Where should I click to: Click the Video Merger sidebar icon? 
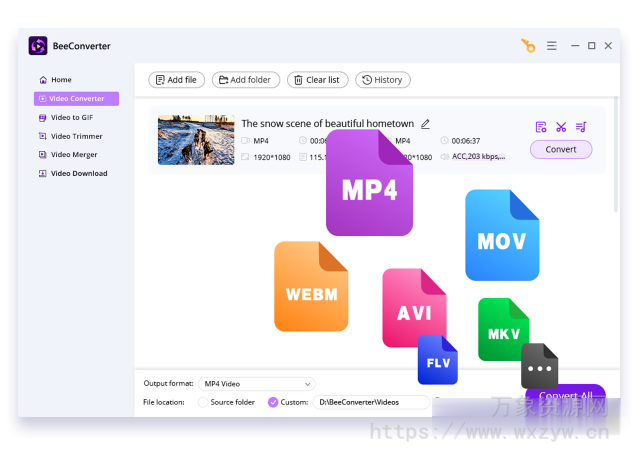tap(42, 155)
